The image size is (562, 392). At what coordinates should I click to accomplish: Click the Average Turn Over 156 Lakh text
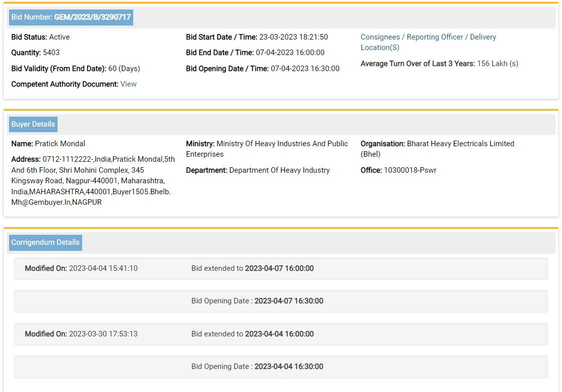pyautogui.click(x=439, y=64)
